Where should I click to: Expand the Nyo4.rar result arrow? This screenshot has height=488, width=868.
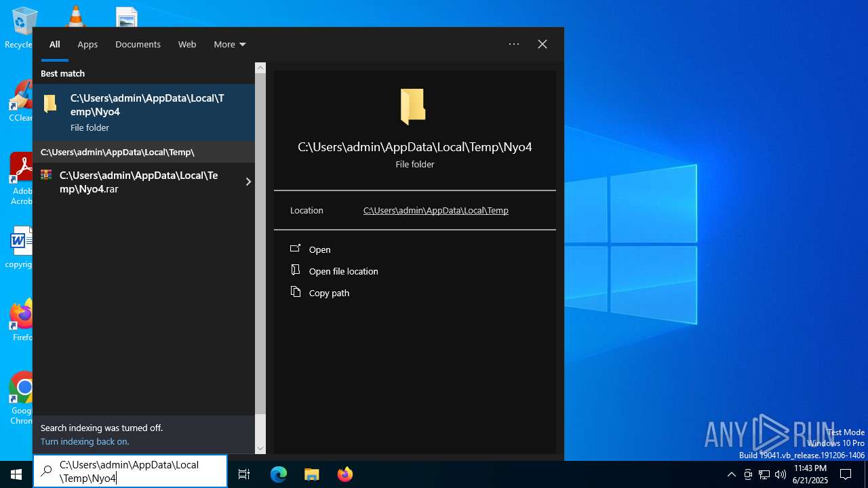[248, 182]
